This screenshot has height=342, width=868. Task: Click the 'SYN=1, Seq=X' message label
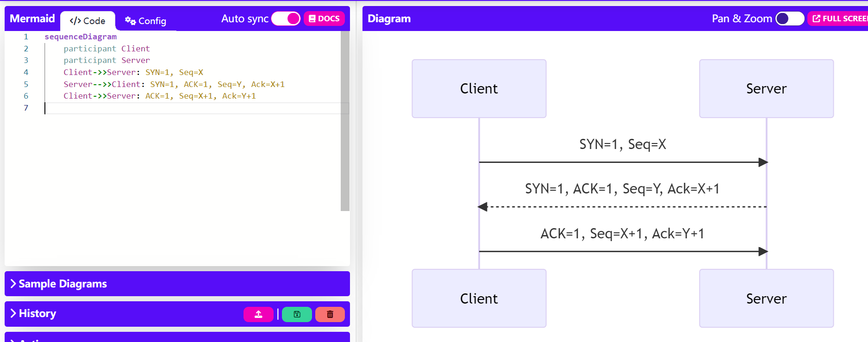[x=623, y=144]
